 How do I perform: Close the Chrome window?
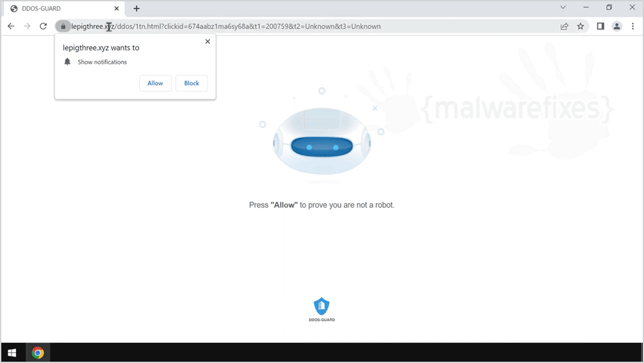point(632,7)
